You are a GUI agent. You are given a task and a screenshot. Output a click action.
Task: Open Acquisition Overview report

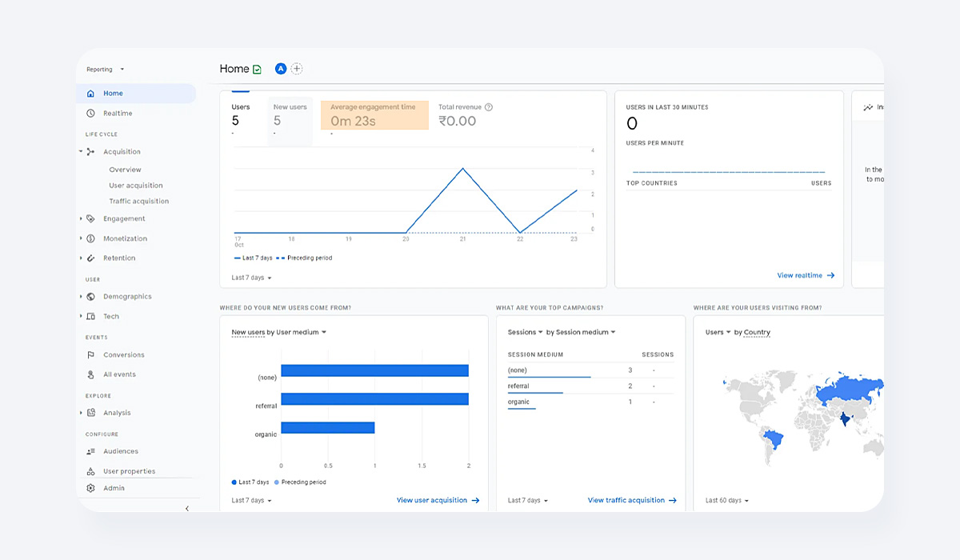(x=126, y=170)
